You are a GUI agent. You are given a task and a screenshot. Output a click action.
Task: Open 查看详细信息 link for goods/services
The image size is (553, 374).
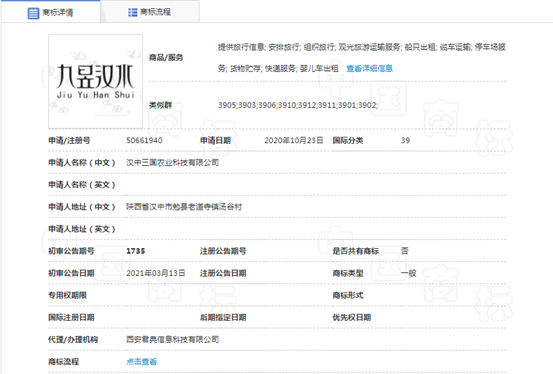370,68
